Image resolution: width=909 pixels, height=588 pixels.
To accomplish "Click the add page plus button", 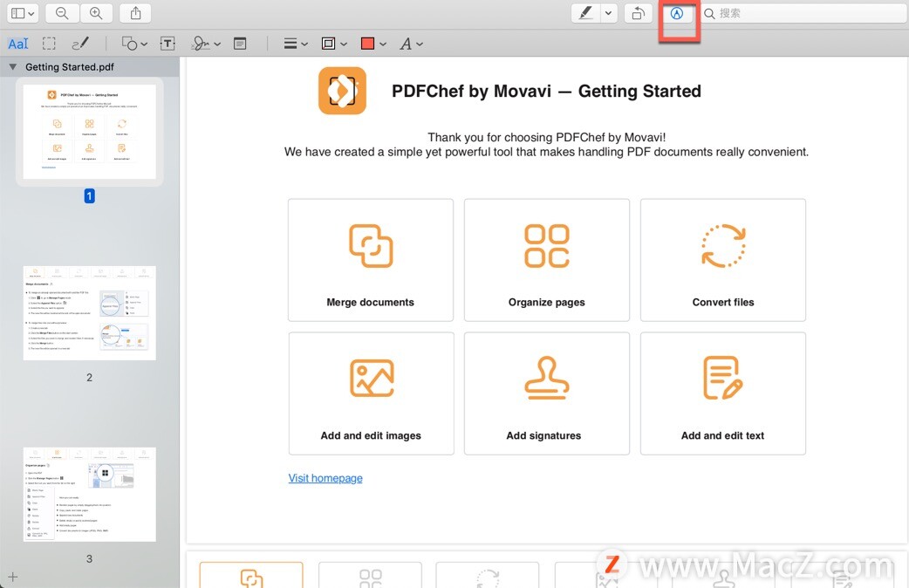I will [x=13, y=577].
